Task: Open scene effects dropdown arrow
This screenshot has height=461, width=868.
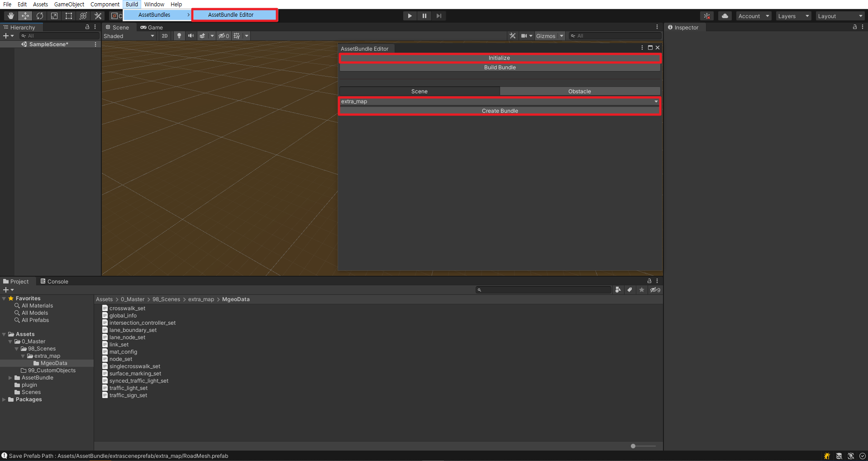Action: 212,36
